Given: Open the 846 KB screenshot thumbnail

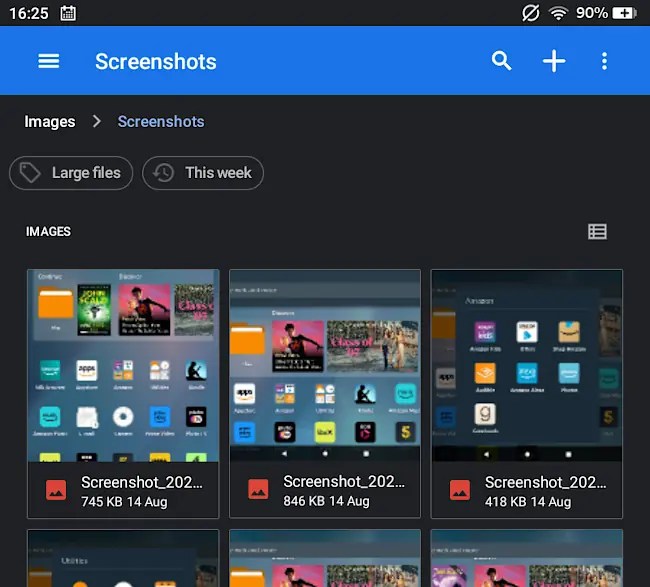Looking at the screenshot, I should click(325, 366).
